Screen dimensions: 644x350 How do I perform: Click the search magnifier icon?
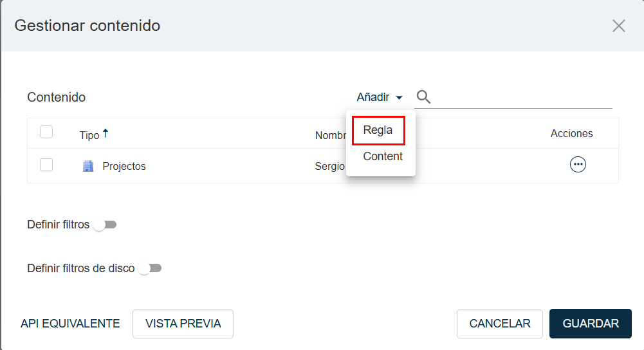point(423,97)
